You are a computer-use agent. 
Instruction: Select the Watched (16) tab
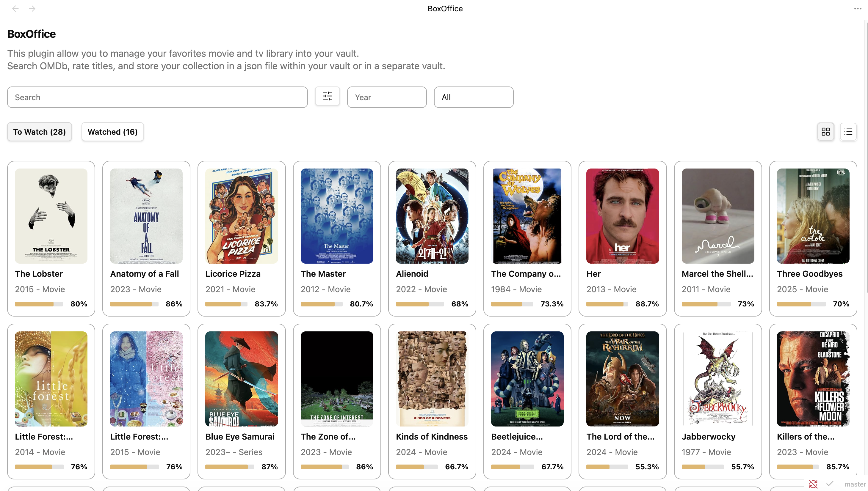click(x=112, y=131)
